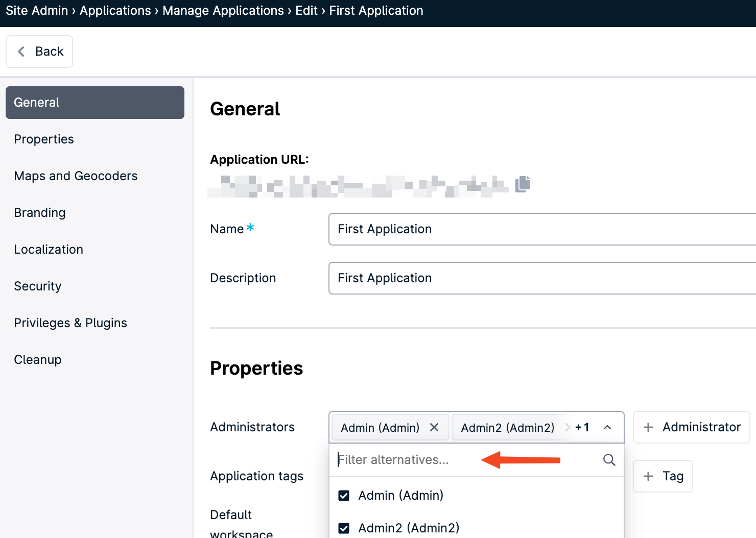756x538 pixels.
Task: Open the Security section in the sidebar
Action: tap(37, 286)
